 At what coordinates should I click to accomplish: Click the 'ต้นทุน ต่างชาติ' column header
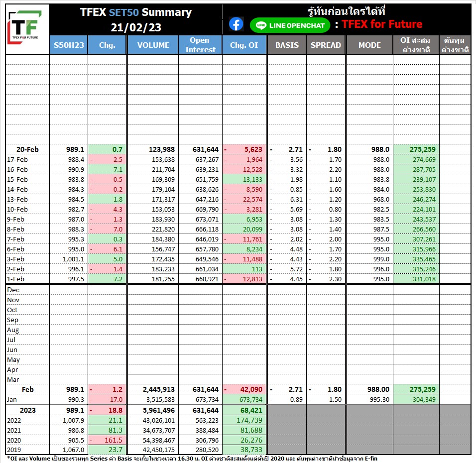(x=455, y=45)
